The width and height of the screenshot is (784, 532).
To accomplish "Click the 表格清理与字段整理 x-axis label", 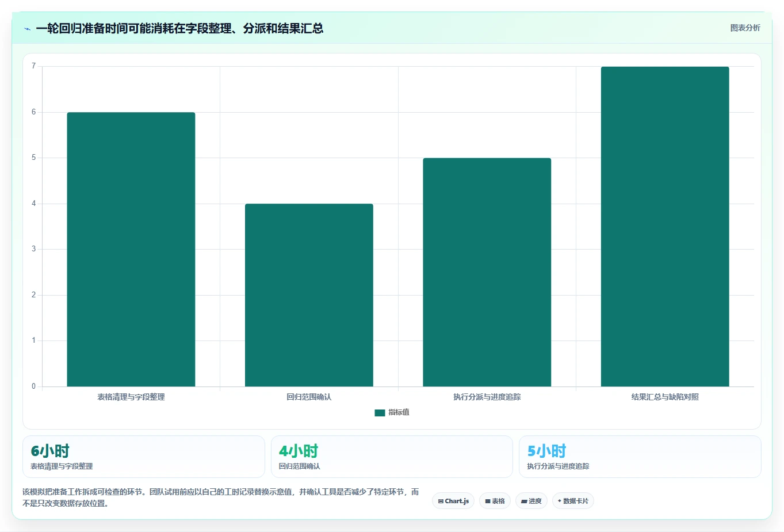I will (x=131, y=397).
